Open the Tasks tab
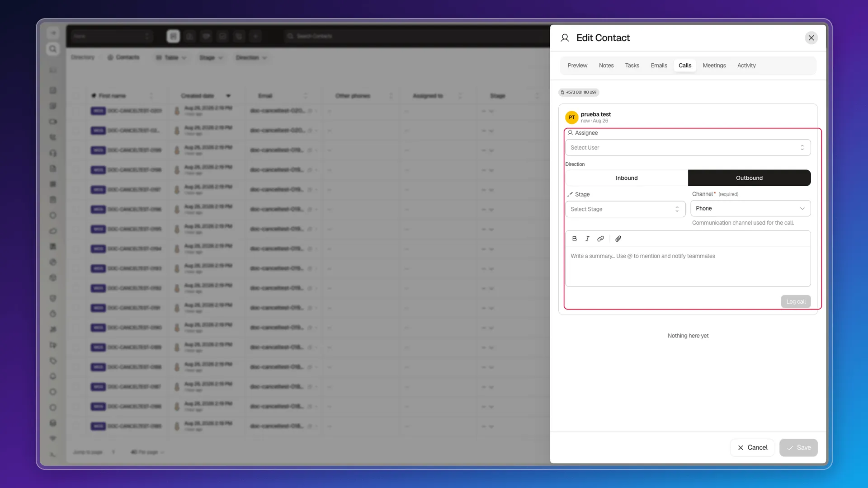The height and width of the screenshot is (488, 868). tap(632, 66)
